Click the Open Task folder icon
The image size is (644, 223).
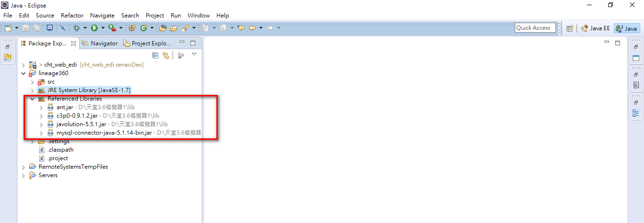pos(173,28)
